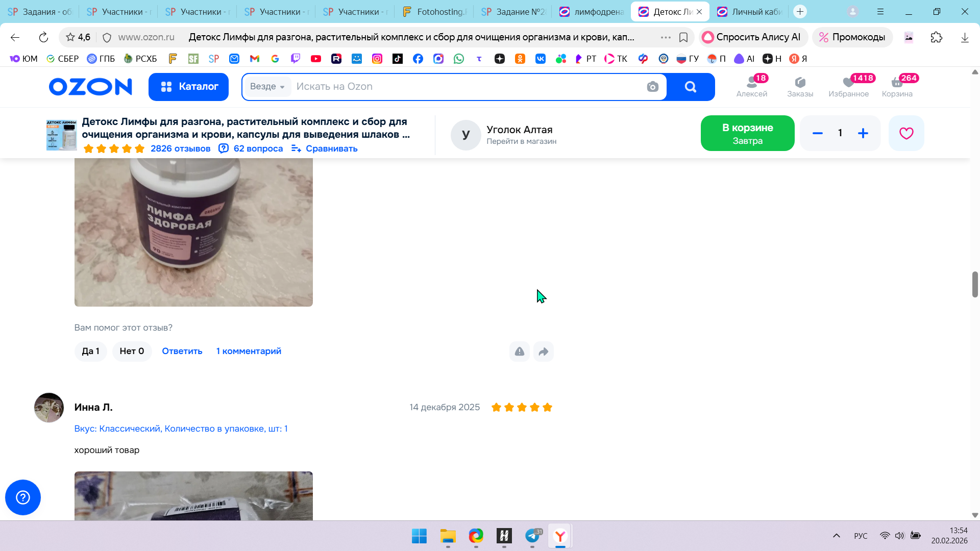
Task: Increase quantity with the plus button
Action: pos(863,133)
